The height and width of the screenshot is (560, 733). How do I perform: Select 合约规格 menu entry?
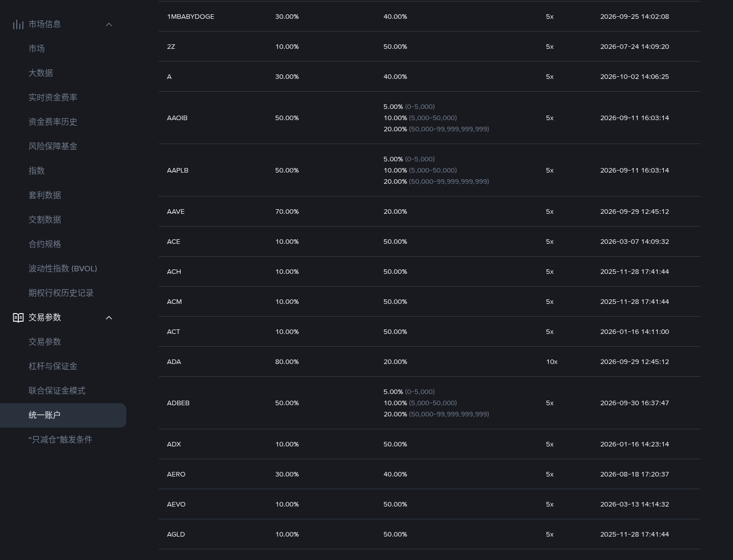(x=45, y=244)
